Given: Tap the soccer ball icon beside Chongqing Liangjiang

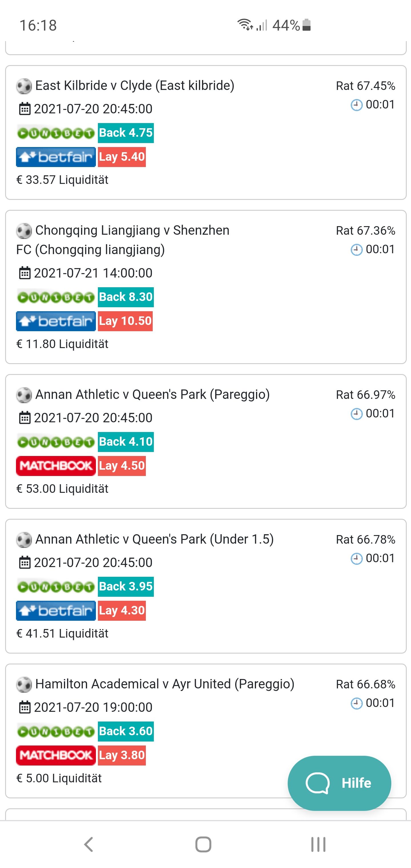Looking at the screenshot, I should click(x=24, y=231).
